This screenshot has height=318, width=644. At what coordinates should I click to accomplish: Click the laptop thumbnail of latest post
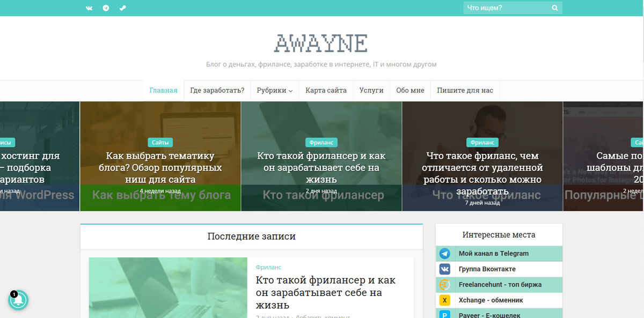[x=168, y=287]
